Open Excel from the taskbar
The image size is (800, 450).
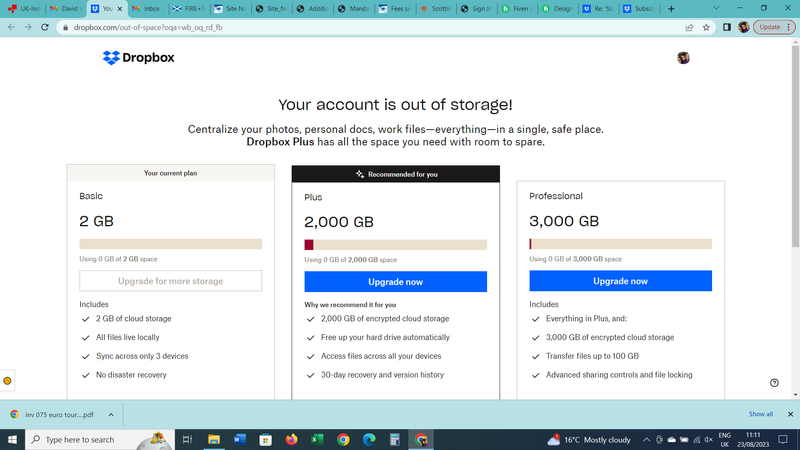[x=317, y=439]
